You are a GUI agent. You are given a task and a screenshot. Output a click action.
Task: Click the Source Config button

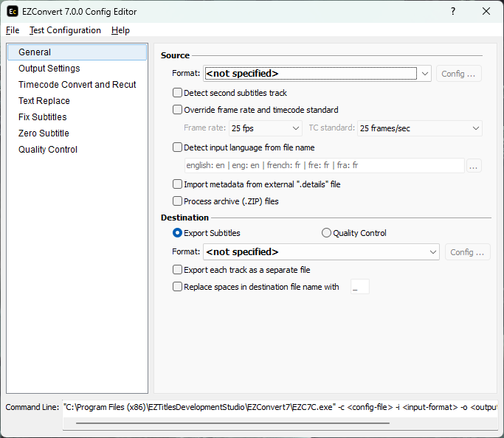pyautogui.click(x=458, y=74)
